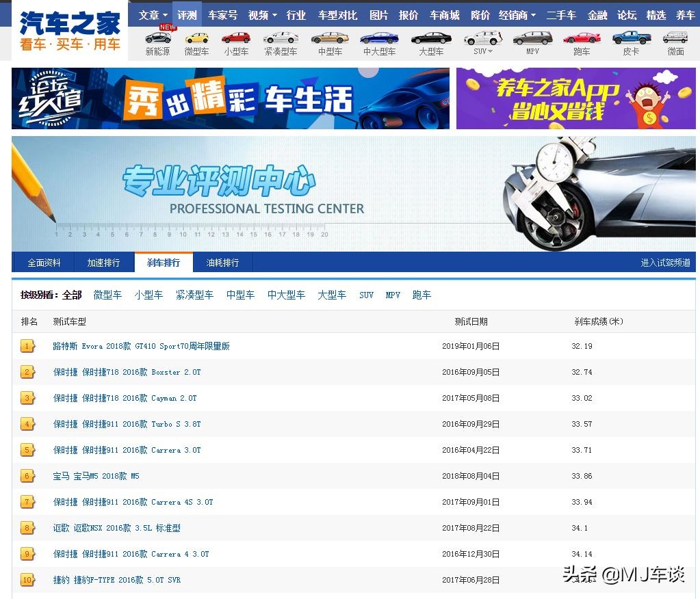Select the 中型车 tan car icon
The height and width of the screenshot is (599, 700).
(x=330, y=38)
